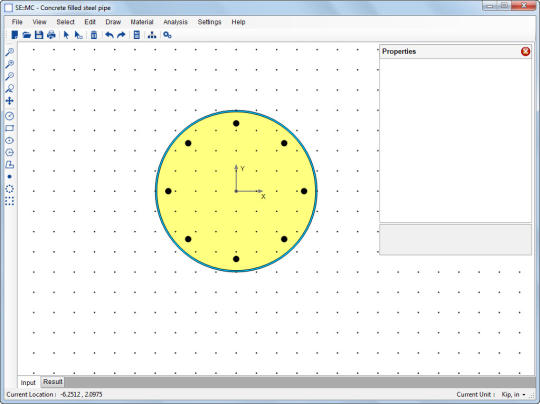
Task: Open the Current Unit Kip, in dropdown
Action: click(x=513, y=394)
